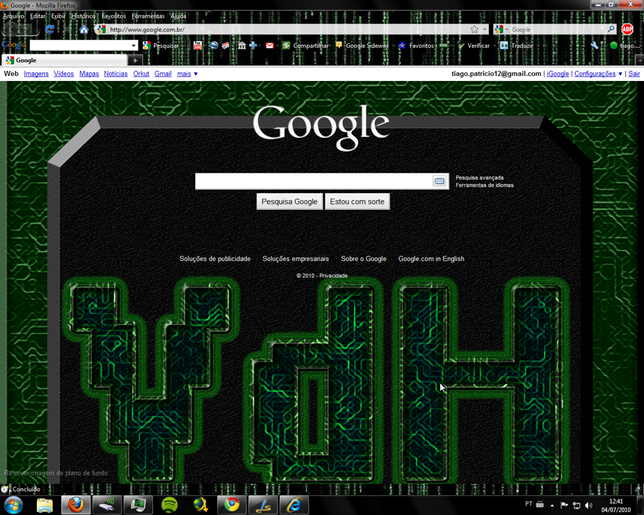Click the bank building icon in Google Toolbar
Viewport: 644px width, 515px height.
242,46
